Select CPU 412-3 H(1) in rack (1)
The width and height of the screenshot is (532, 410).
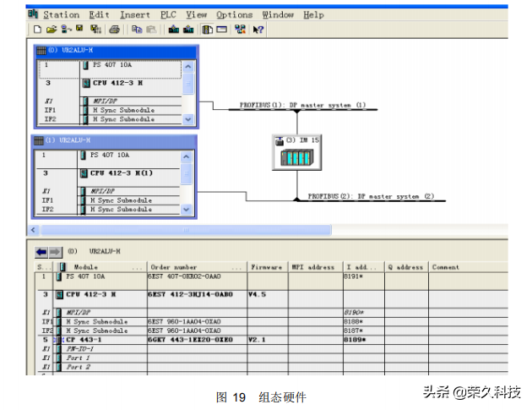[x=121, y=173]
